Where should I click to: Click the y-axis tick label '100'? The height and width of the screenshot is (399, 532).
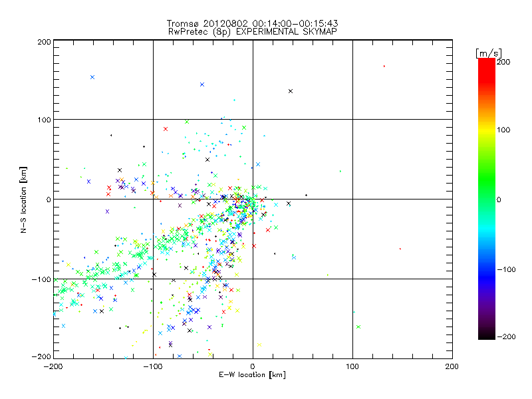(x=44, y=120)
